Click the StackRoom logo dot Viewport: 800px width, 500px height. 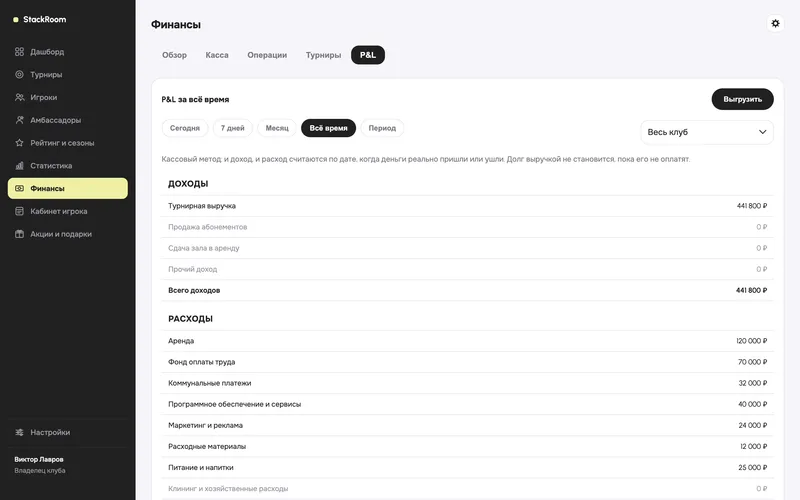point(16,19)
